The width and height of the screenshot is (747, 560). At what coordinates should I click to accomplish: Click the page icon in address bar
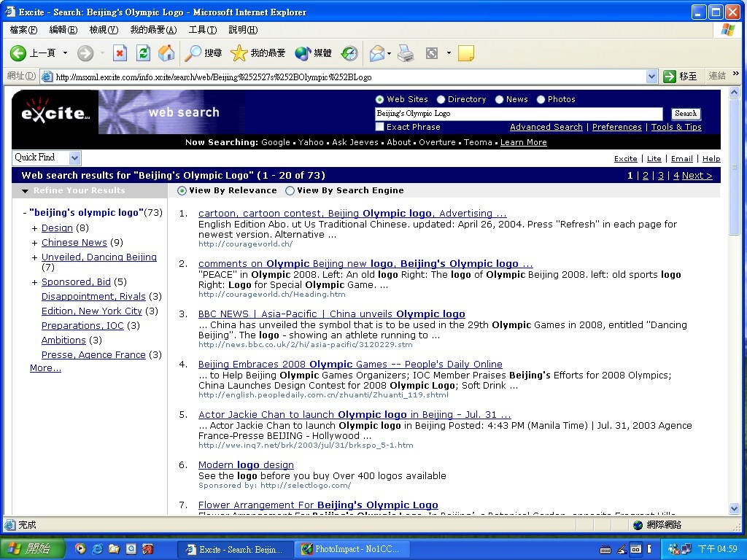[47, 76]
